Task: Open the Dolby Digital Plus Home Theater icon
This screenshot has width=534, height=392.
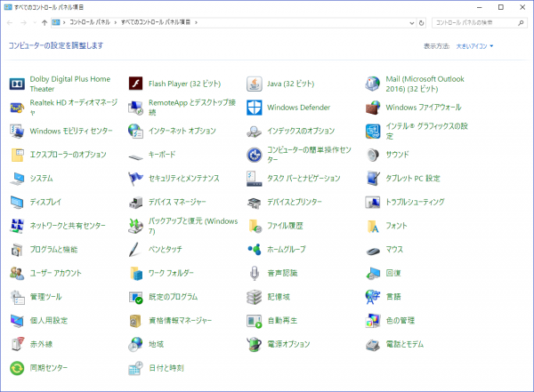Action: pyautogui.click(x=17, y=84)
